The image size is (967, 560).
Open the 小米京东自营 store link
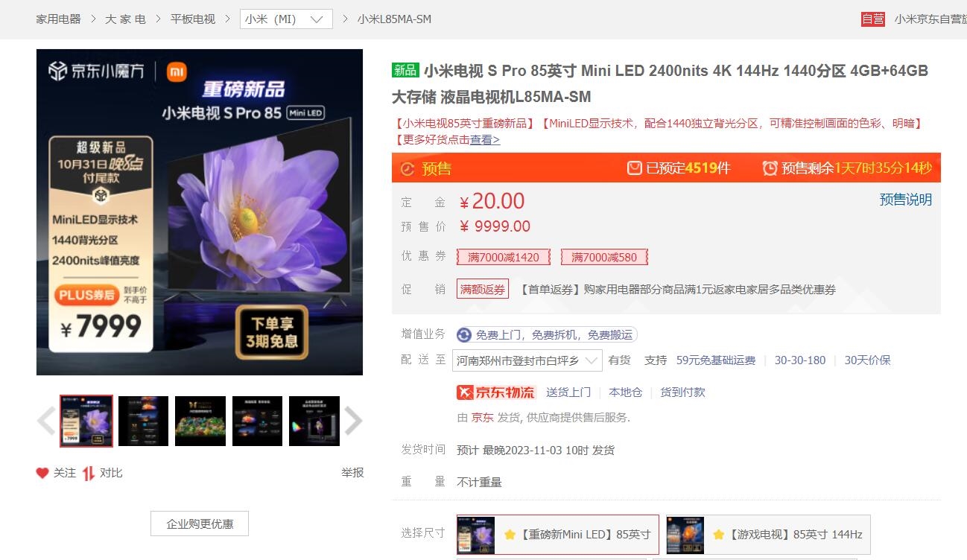[x=930, y=19]
